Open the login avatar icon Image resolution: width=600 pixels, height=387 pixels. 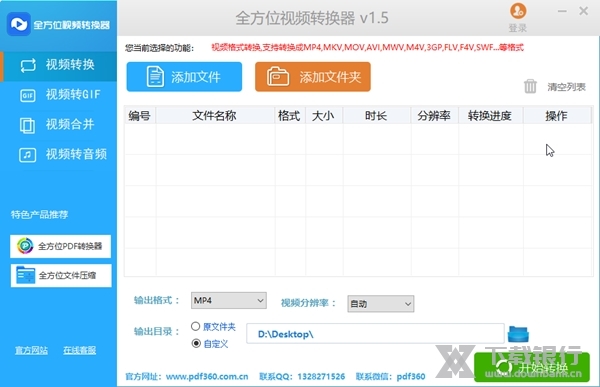click(518, 11)
